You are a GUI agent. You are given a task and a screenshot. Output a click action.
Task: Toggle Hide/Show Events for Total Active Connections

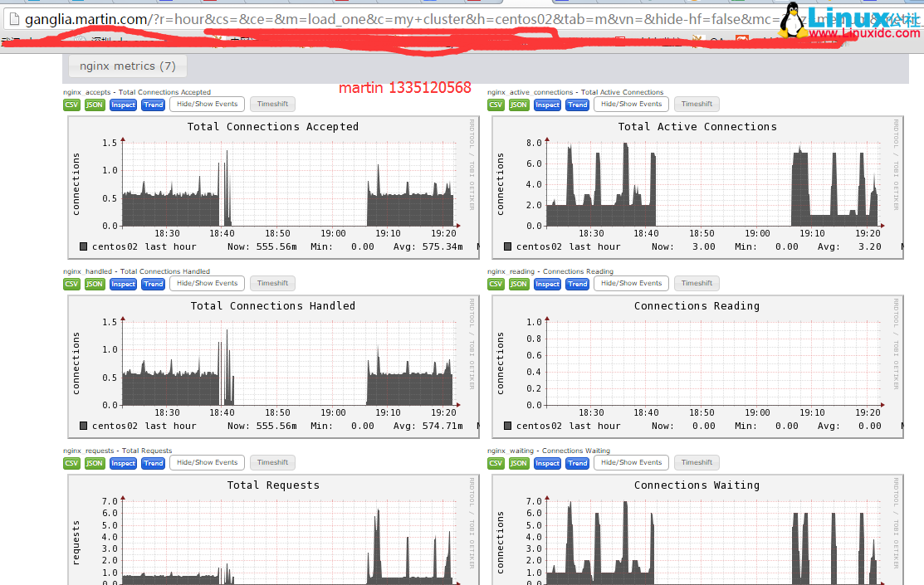(x=631, y=105)
